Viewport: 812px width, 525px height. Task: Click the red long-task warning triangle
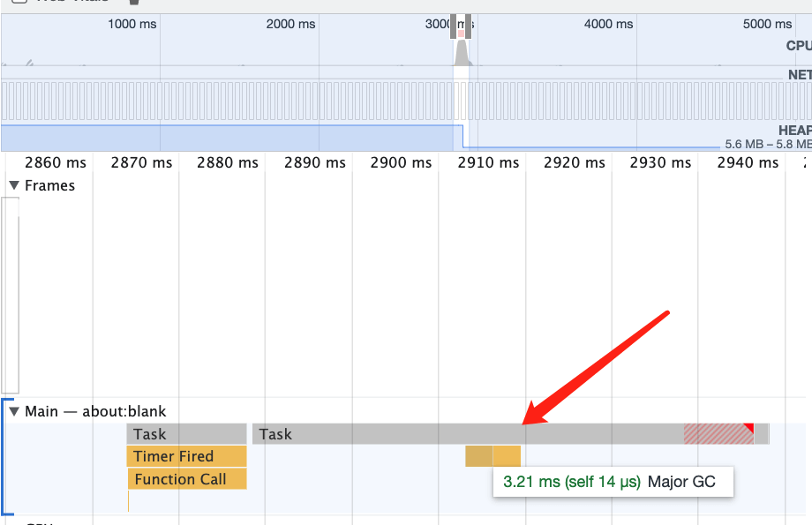(x=748, y=428)
